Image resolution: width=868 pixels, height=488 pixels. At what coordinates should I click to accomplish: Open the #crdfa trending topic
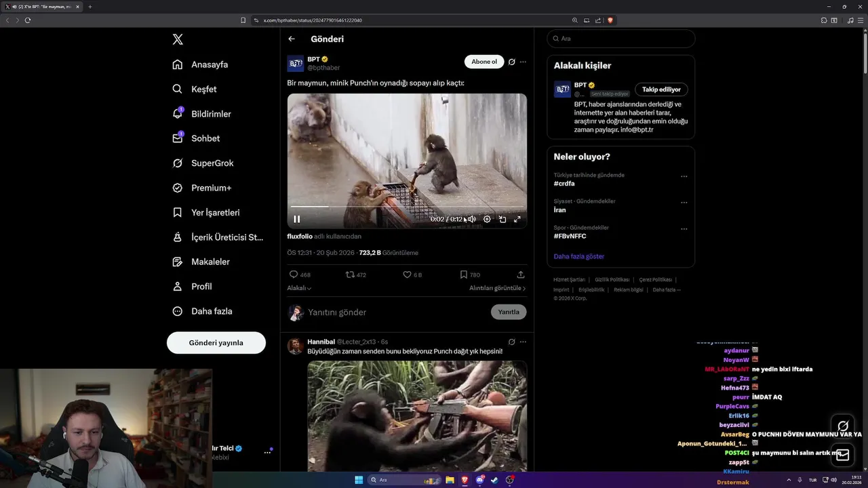(x=564, y=184)
